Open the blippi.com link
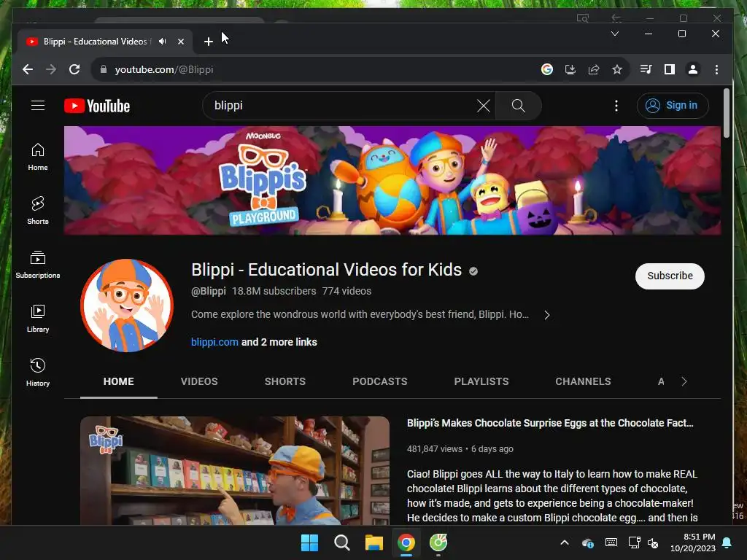Image resolution: width=747 pixels, height=560 pixels. (x=214, y=342)
